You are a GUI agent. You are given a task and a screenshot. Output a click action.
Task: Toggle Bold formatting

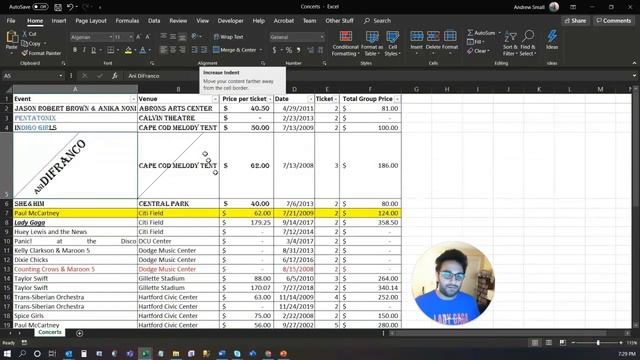75,50
